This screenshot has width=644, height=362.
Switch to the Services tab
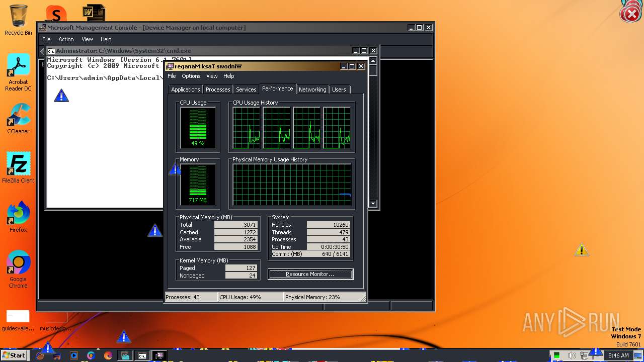(x=246, y=89)
